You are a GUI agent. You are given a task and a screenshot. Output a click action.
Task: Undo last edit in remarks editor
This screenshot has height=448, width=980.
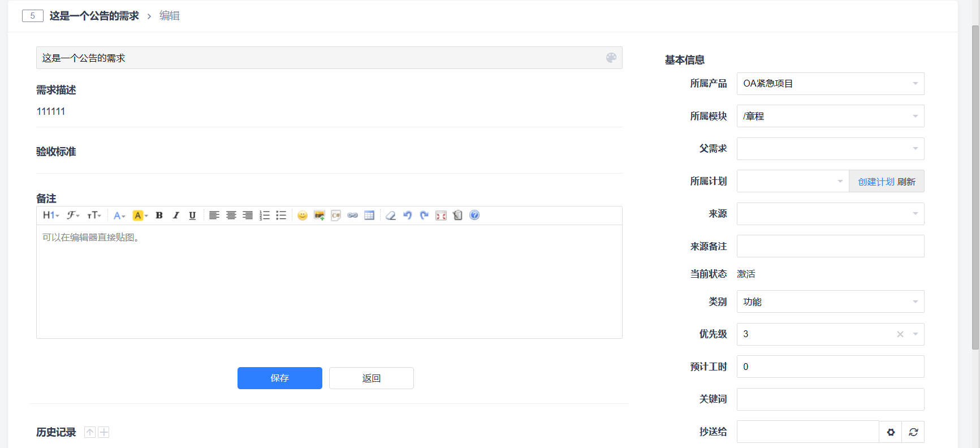(x=407, y=216)
